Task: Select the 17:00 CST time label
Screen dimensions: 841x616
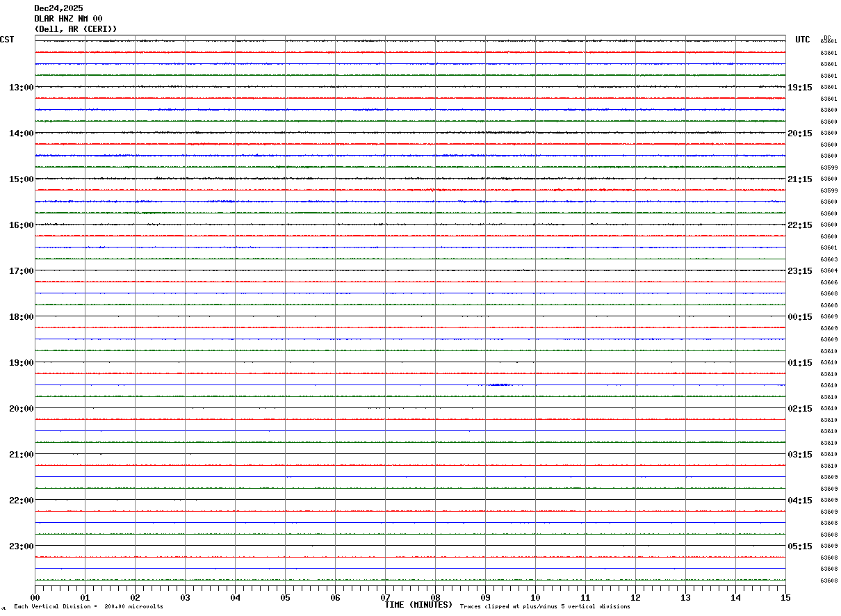Action: (22, 271)
